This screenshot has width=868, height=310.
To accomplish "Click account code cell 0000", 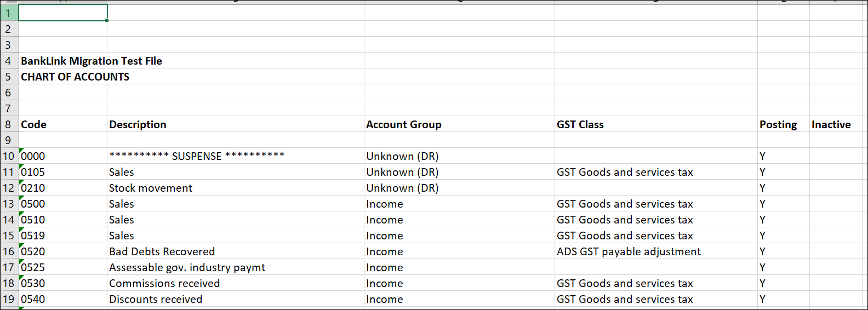I will (x=33, y=156).
